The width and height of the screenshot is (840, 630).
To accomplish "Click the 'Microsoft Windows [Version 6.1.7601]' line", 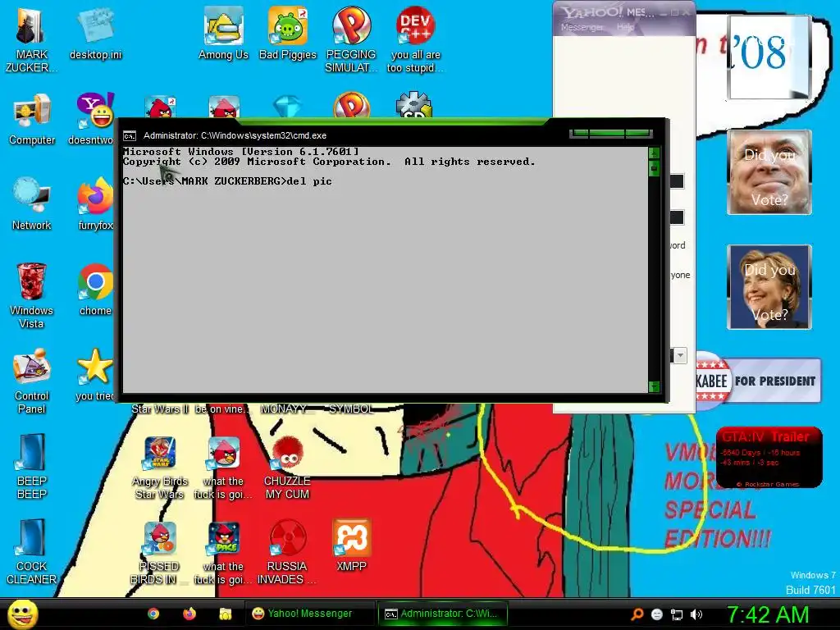I will click(241, 152).
